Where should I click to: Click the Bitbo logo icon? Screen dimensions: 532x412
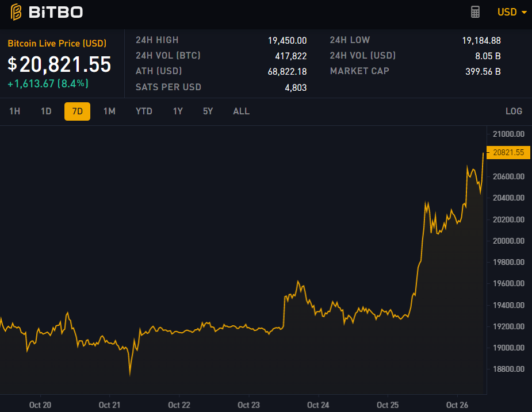pos(16,12)
